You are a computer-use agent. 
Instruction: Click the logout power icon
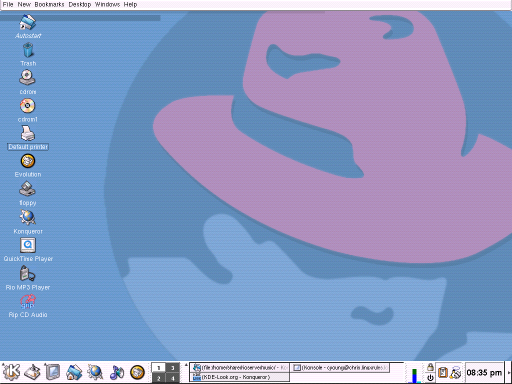[x=430, y=378]
